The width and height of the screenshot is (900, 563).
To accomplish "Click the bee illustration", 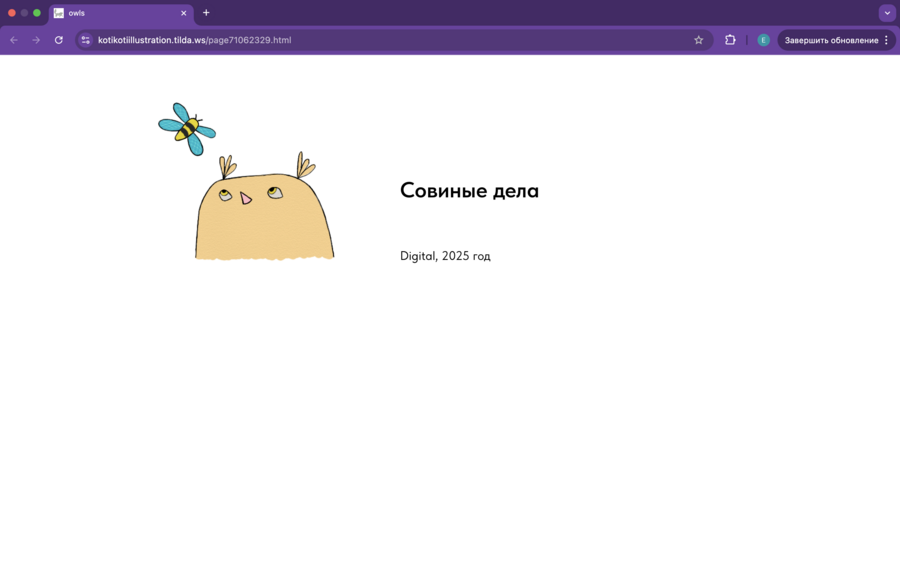I will click(x=187, y=129).
